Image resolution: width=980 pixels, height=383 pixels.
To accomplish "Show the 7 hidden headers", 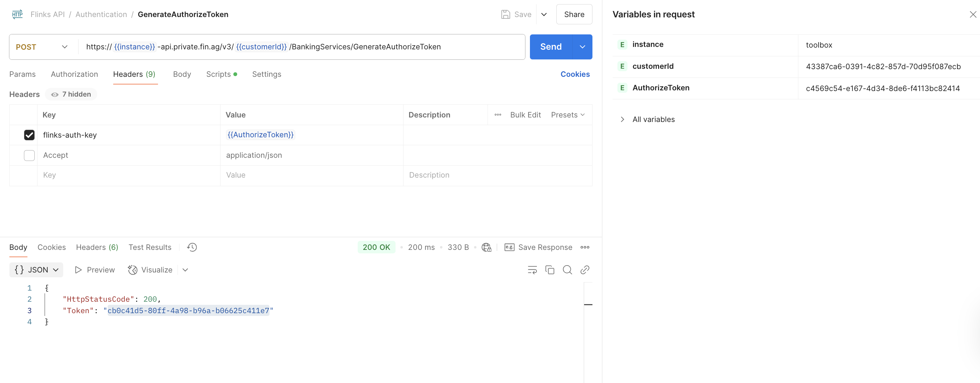I will (71, 95).
